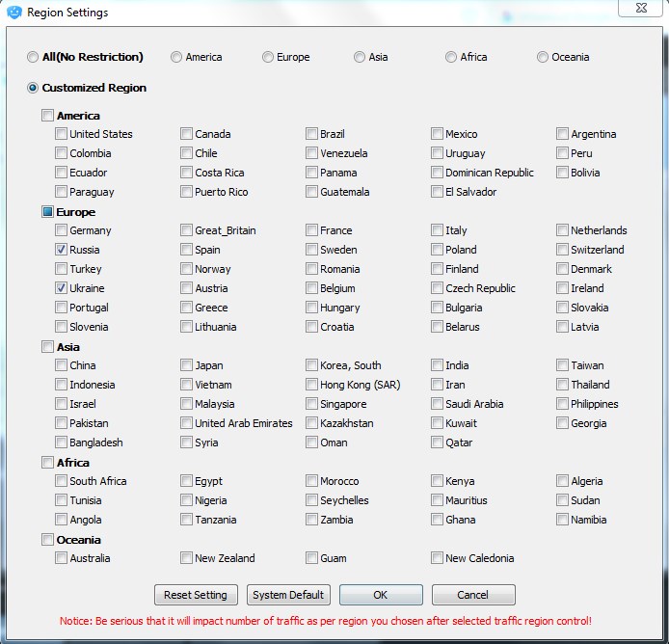Pick the Asia radio button

(x=360, y=57)
